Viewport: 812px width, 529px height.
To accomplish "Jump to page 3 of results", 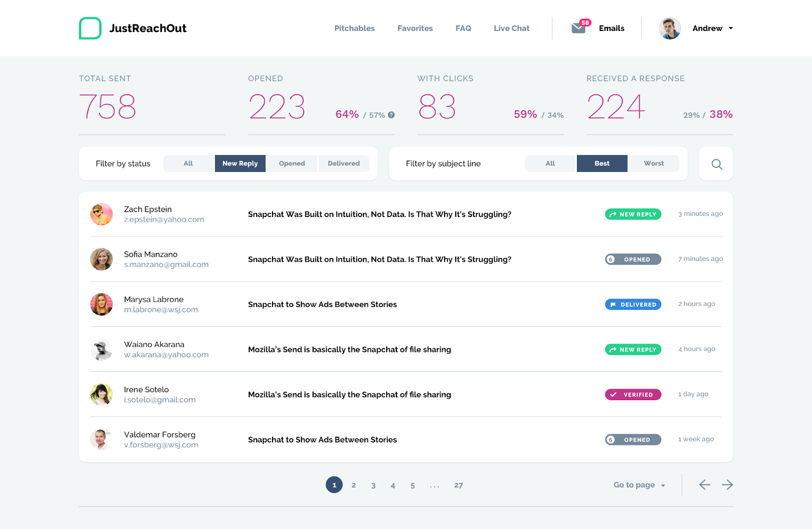I will 373,484.
